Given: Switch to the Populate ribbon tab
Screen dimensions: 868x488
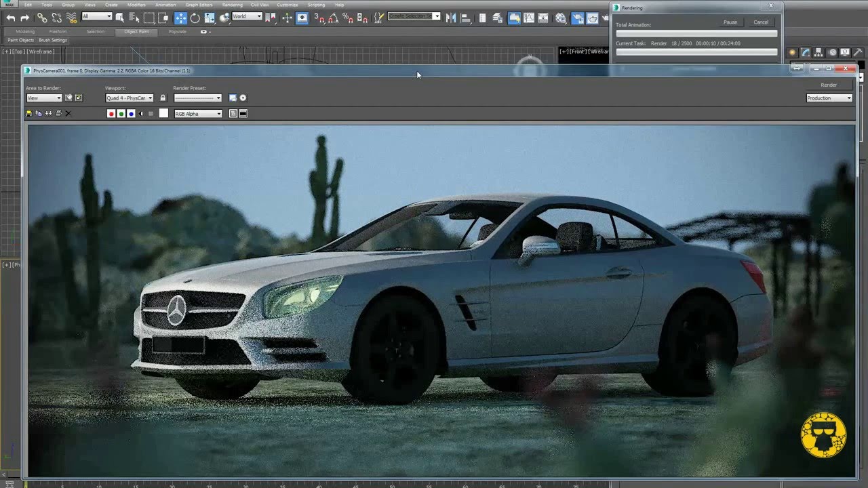Looking at the screenshot, I should [x=178, y=31].
